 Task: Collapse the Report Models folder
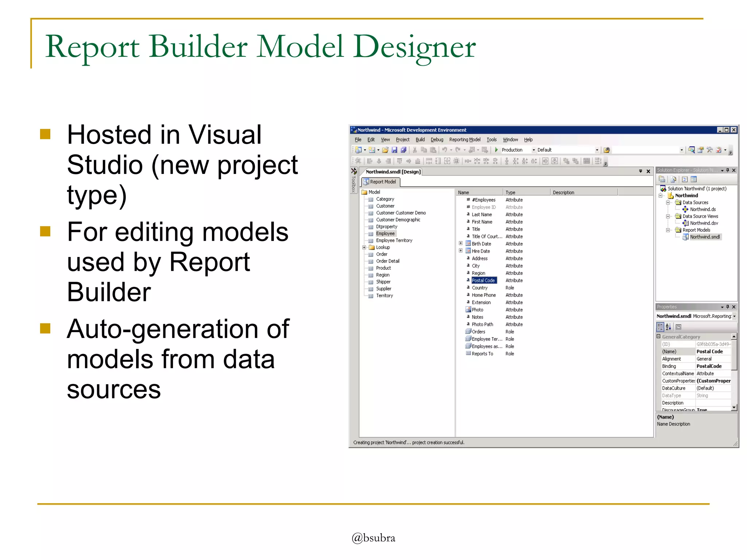coord(668,230)
